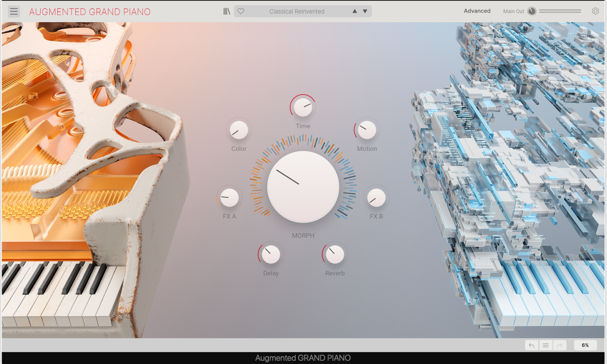Image resolution: width=607 pixels, height=364 pixels.
Task: Switch to the Advanced panel
Action: pyautogui.click(x=477, y=11)
